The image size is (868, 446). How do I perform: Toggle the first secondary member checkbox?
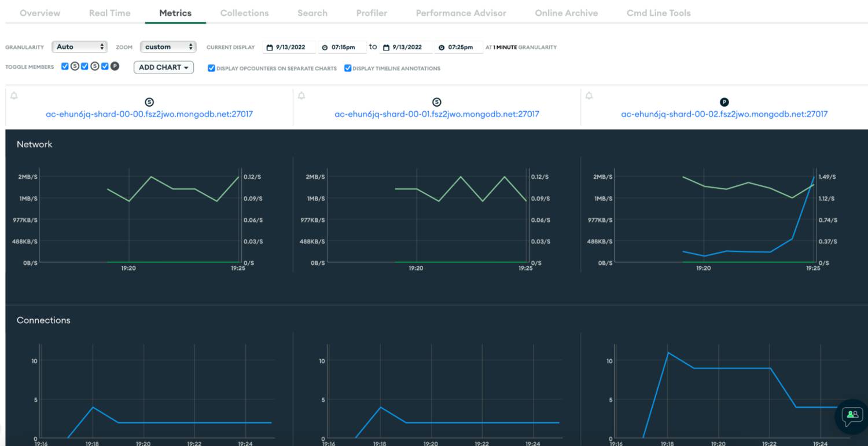point(65,67)
